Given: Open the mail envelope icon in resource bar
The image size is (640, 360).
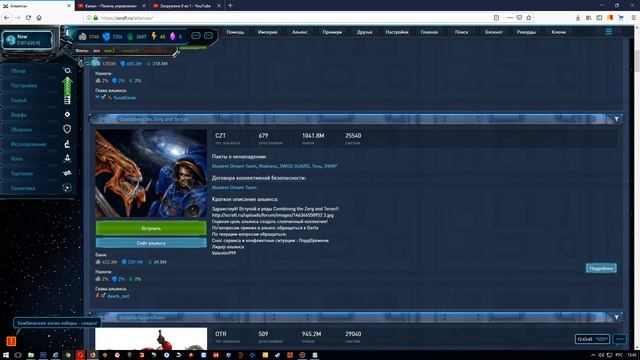Looking at the screenshot, I should [x=209, y=36].
